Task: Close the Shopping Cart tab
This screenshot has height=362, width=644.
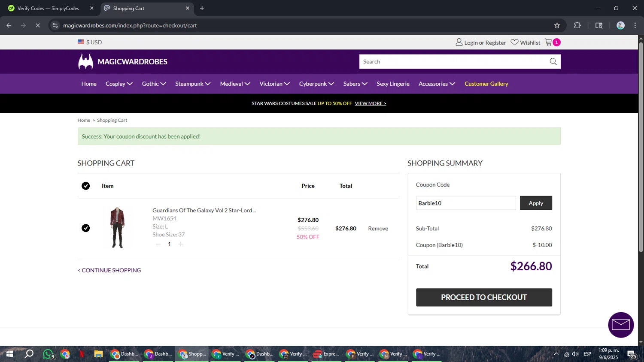Action: pos(187,8)
